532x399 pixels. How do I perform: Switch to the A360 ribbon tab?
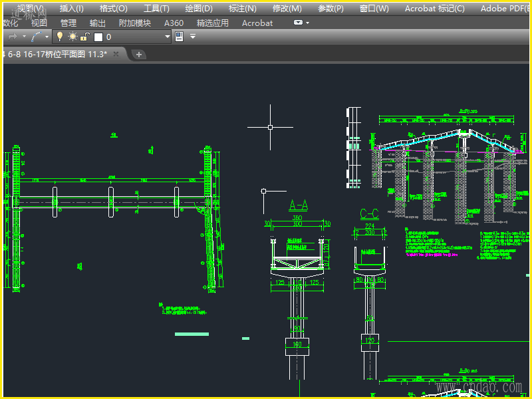click(174, 23)
